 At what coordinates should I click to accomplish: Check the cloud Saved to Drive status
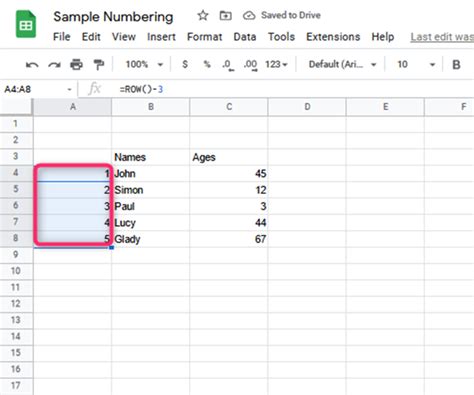(249, 15)
